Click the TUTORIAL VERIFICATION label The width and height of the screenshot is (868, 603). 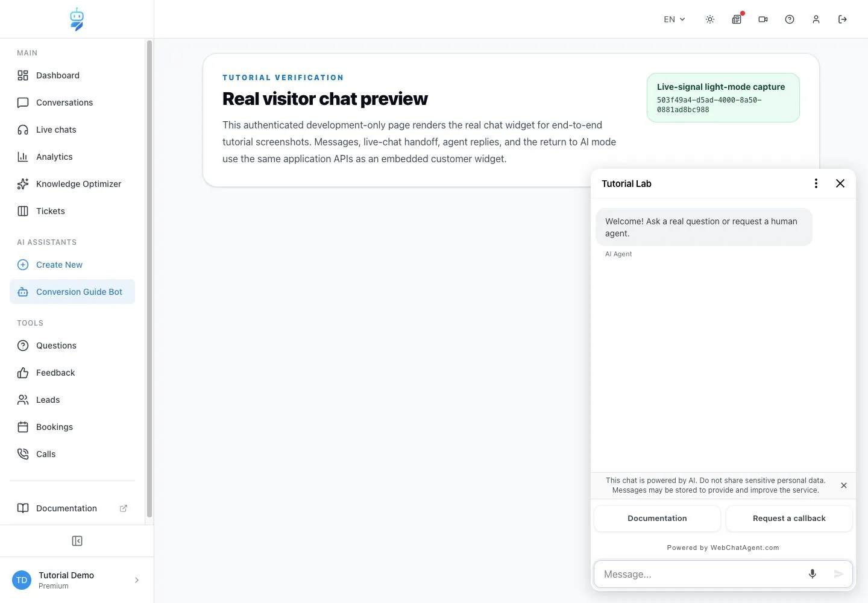[283, 78]
